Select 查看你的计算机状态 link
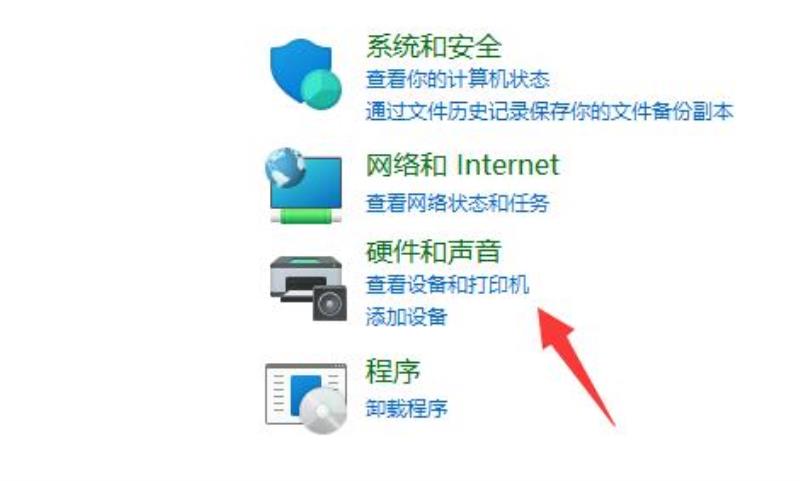This screenshot has width=800, height=481. (458, 80)
